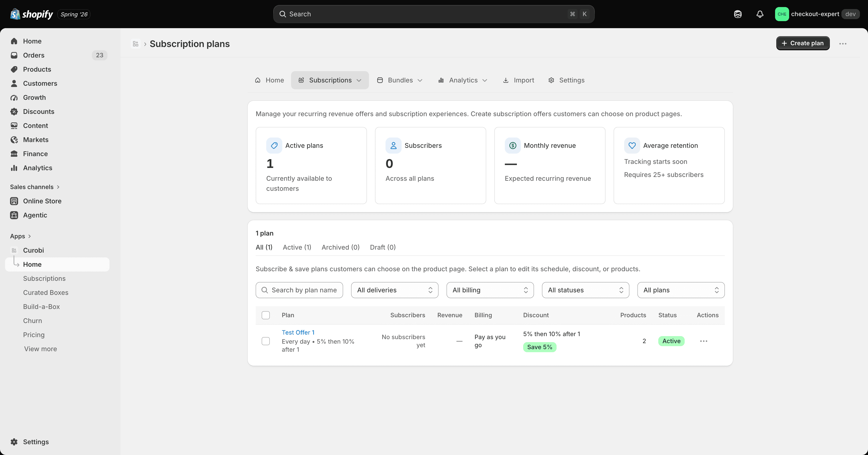Click the Products tag icon
The width and height of the screenshot is (868, 455).
(14, 69)
